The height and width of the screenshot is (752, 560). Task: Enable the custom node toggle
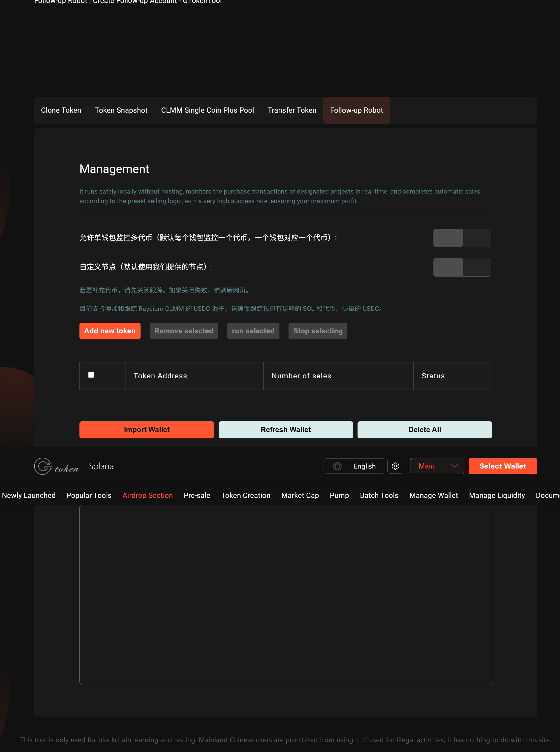click(x=462, y=267)
